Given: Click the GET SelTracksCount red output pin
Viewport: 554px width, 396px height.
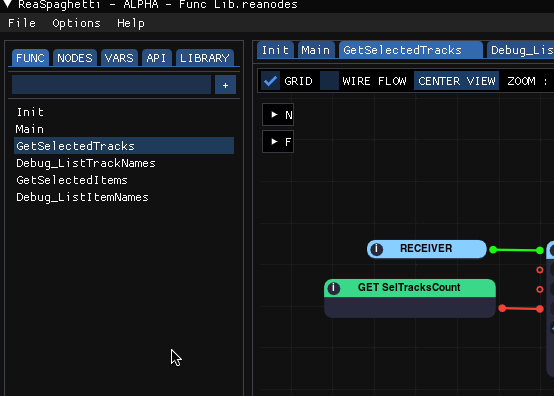Looking at the screenshot, I should click(502, 308).
